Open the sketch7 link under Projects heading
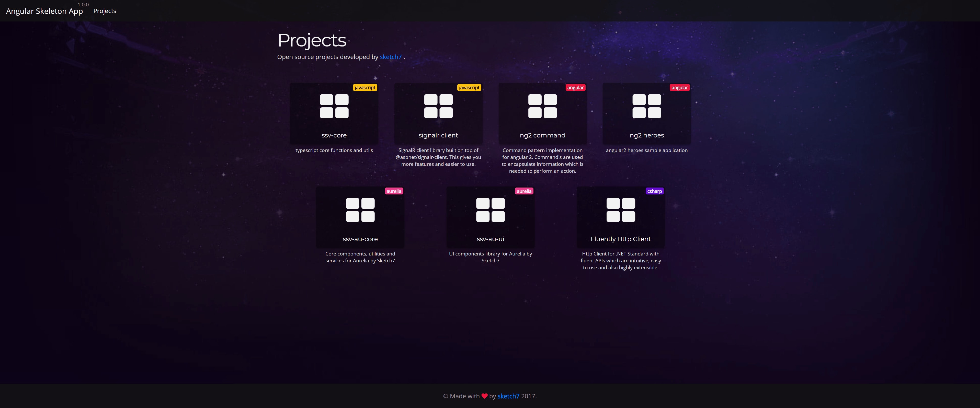Image resolution: width=980 pixels, height=408 pixels. (x=390, y=57)
